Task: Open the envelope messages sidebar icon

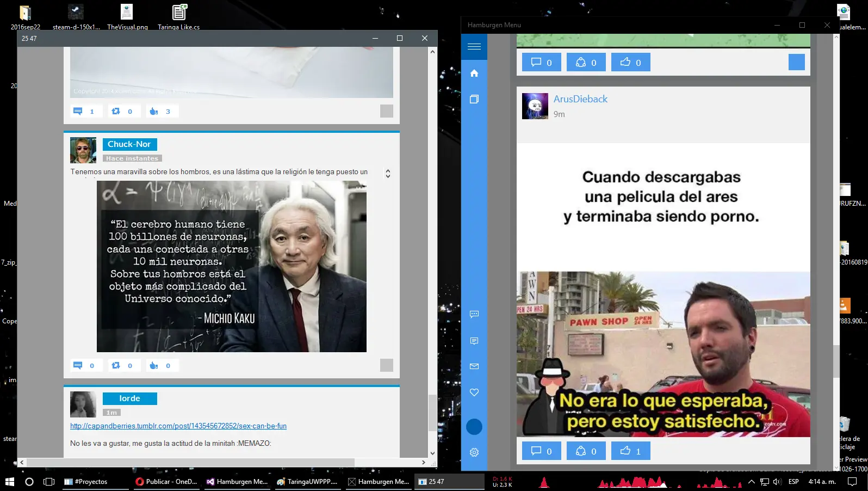Action: 474,366
